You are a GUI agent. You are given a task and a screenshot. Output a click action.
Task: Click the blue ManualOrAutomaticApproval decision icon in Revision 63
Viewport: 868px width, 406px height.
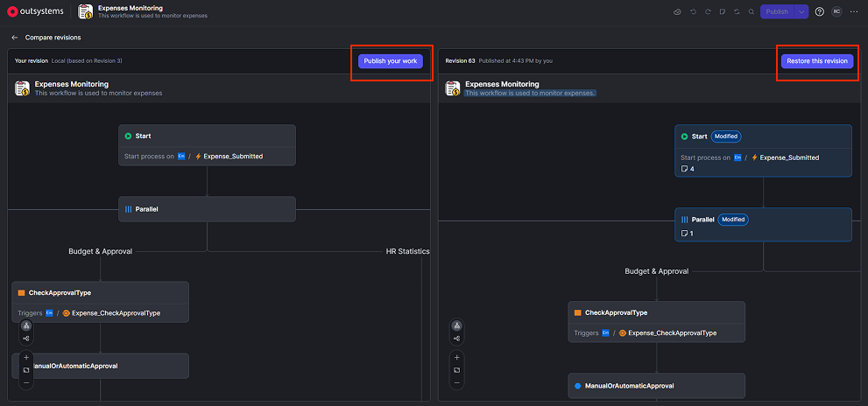(x=578, y=386)
